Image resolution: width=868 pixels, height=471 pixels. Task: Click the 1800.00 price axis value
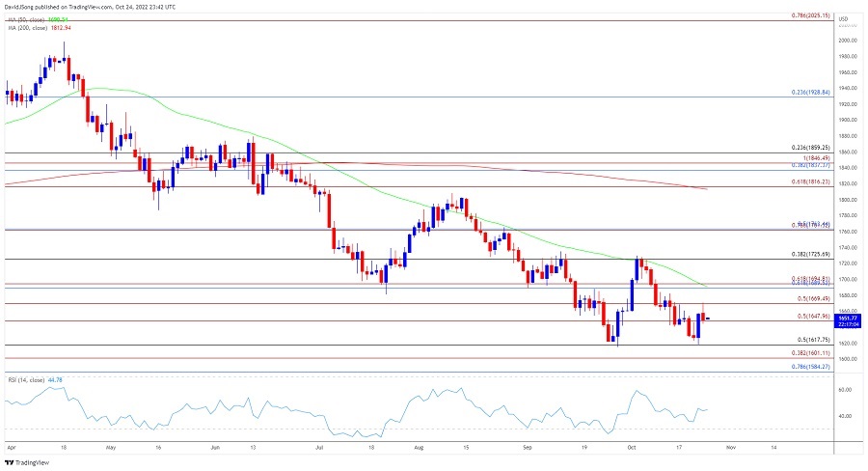coord(848,200)
